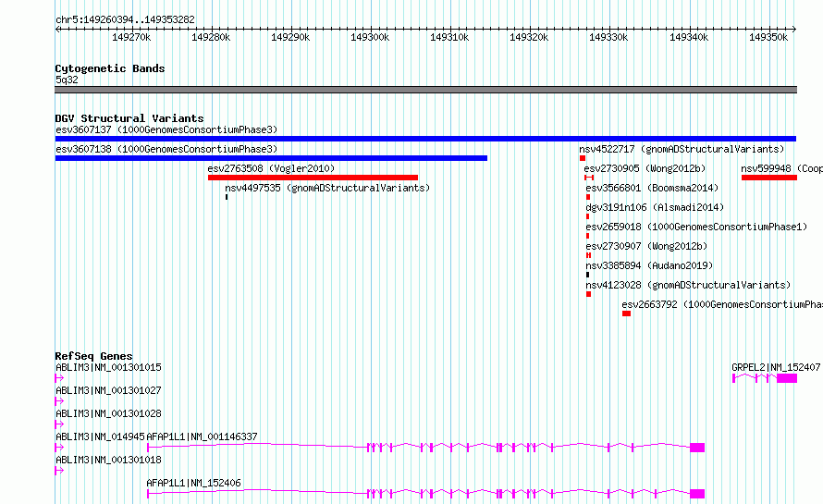Click the red bar for esv2763508

click(313, 178)
